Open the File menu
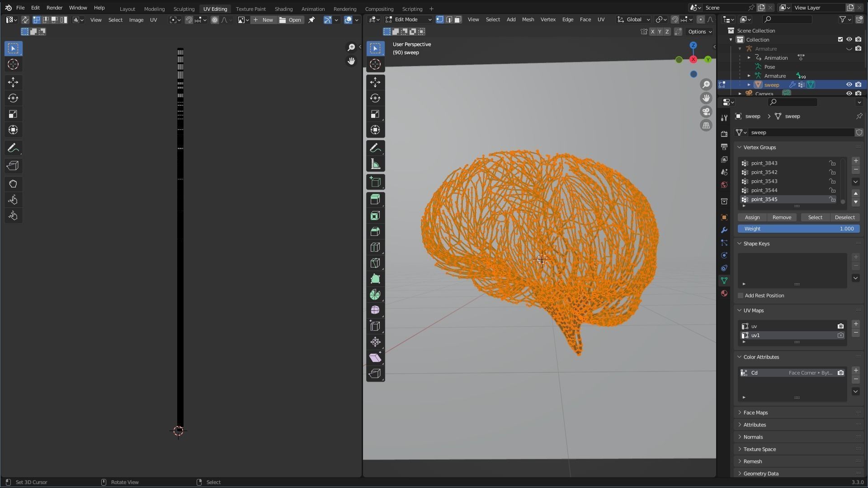 click(20, 8)
